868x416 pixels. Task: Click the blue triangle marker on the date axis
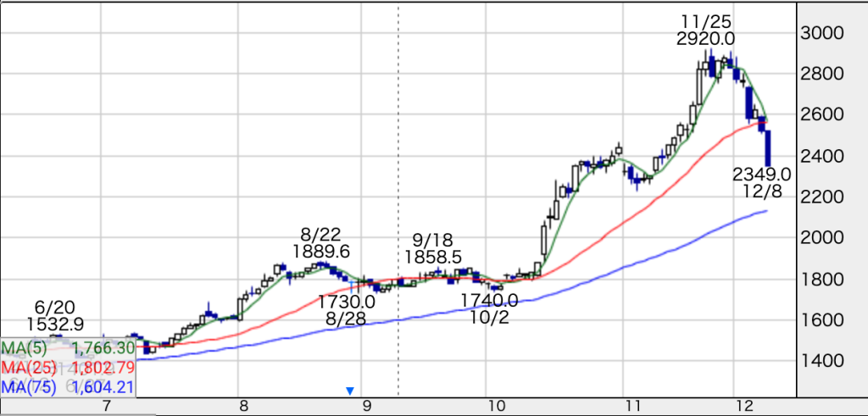point(349,391)
